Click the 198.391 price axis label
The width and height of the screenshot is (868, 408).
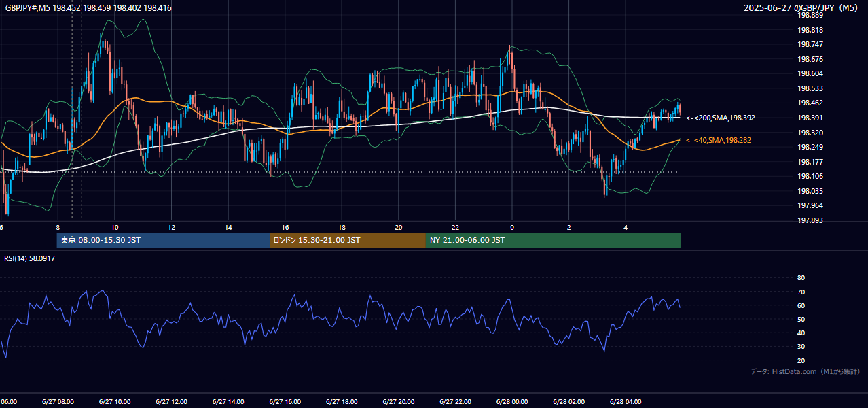coord(811,118)
